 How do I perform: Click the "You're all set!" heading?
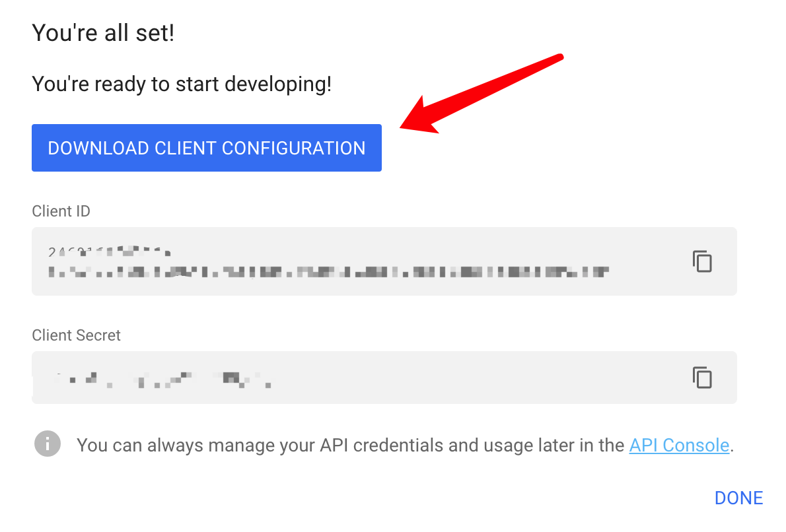(x=103, y=33)
